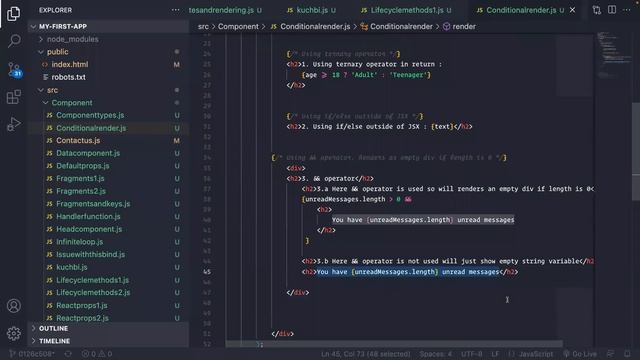
Task: Open Contactus.js file
Action: (109, 140)
